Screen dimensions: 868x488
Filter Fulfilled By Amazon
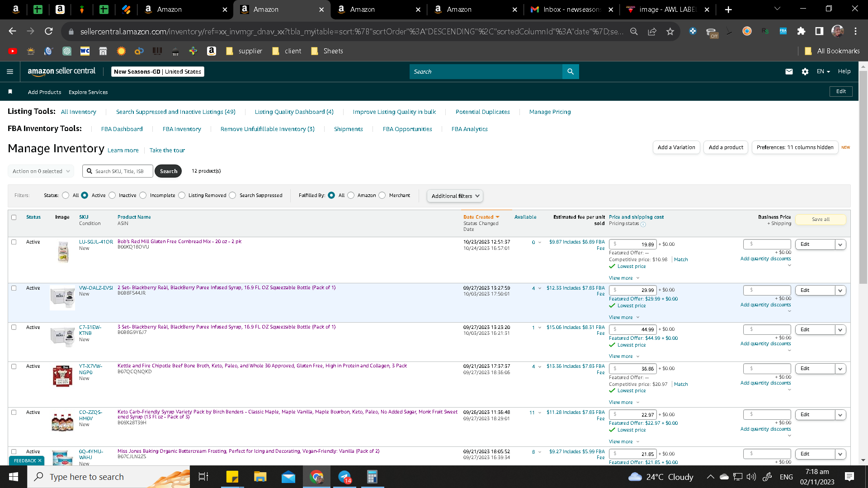click(351, 195)
